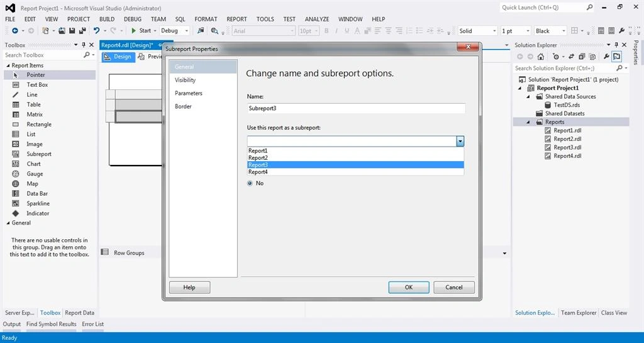Choose Report3 from the dropdown list
This screenshot has height=343, width=644.
click(x=355, y=165)
